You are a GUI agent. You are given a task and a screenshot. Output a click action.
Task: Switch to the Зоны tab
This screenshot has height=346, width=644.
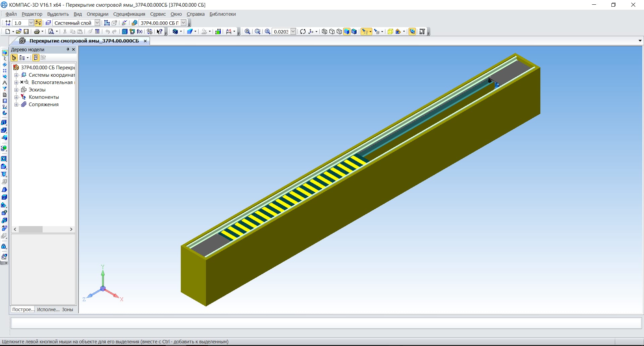click(67, 309)
